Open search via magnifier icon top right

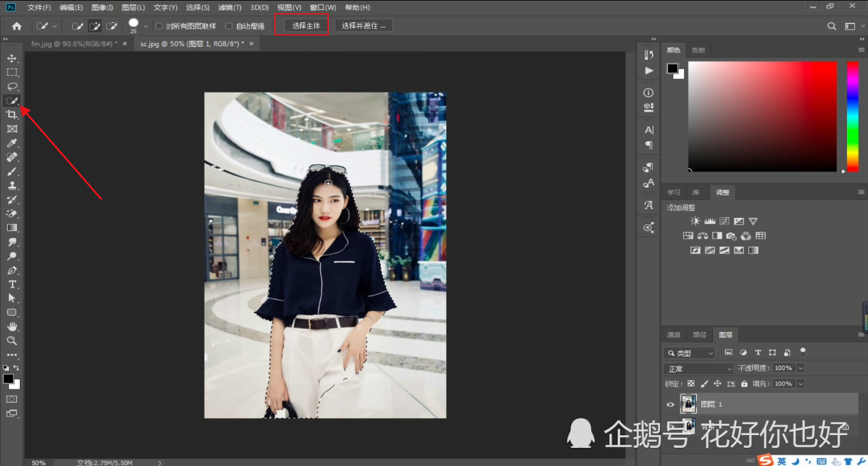(832, 26)
